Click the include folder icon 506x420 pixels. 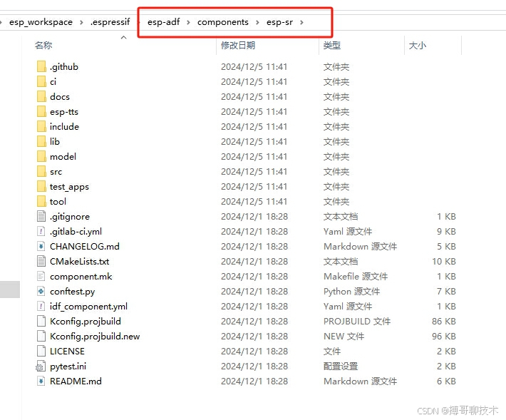click(41, 126)
